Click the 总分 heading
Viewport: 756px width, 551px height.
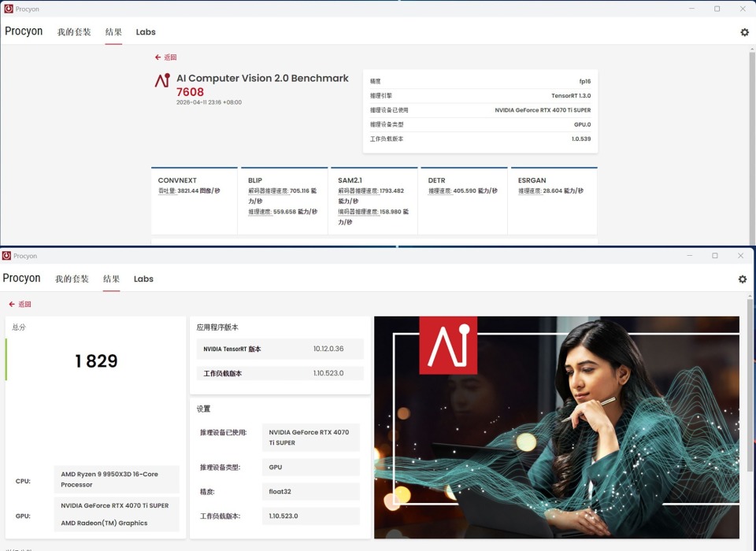[x=19, y=327]
